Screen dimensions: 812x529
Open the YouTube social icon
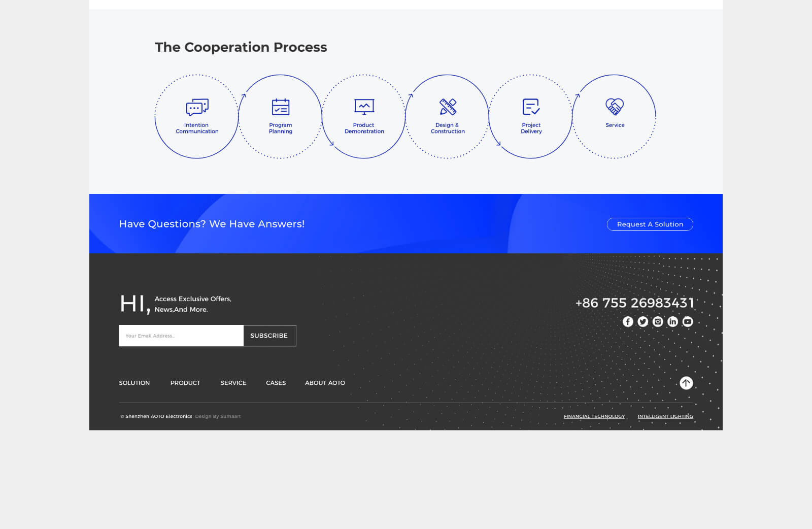(x=688, y=321)
